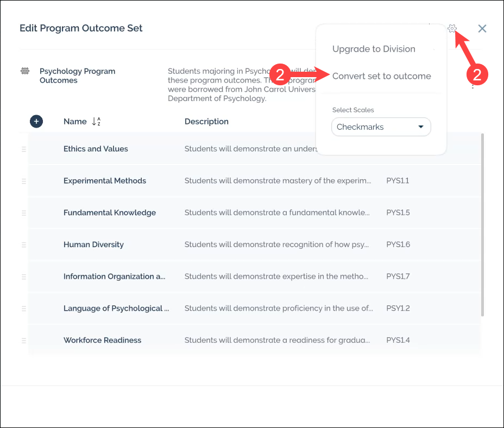Viewport: 504px width, 428px height.
Task: Select Upgrade to Division option
Action: point(374,49)
